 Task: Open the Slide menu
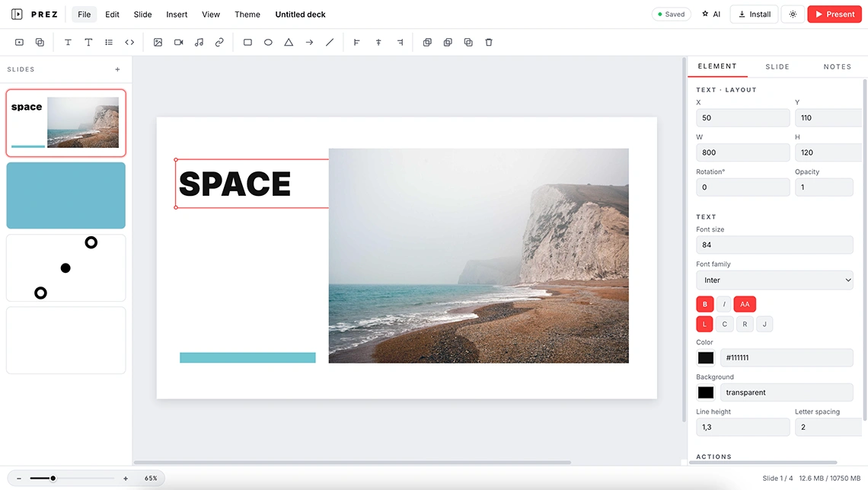(143, 14)
